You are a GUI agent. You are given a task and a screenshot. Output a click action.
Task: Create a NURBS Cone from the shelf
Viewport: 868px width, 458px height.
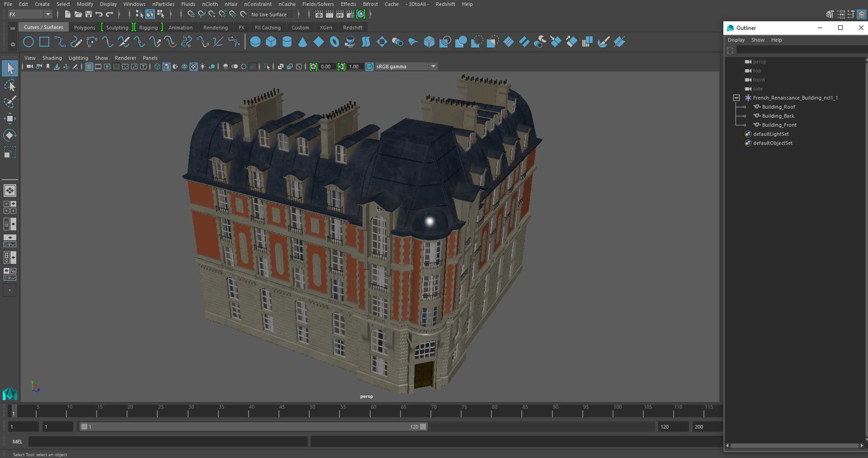tap(303, 42)
